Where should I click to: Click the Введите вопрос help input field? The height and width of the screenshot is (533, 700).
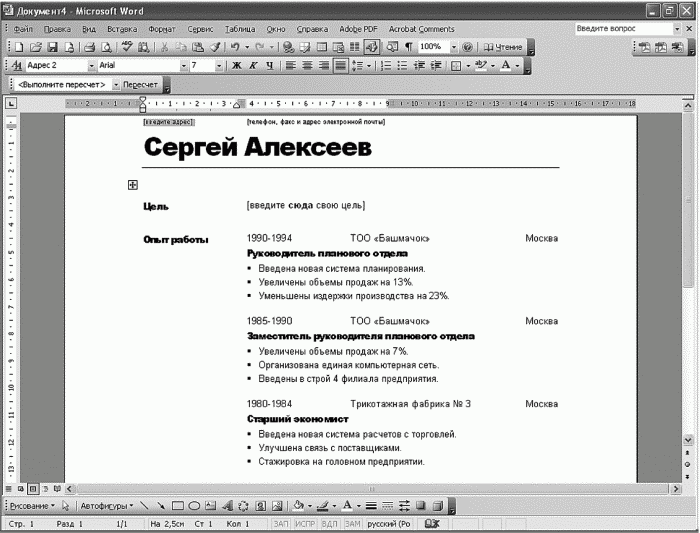[624, 29]
